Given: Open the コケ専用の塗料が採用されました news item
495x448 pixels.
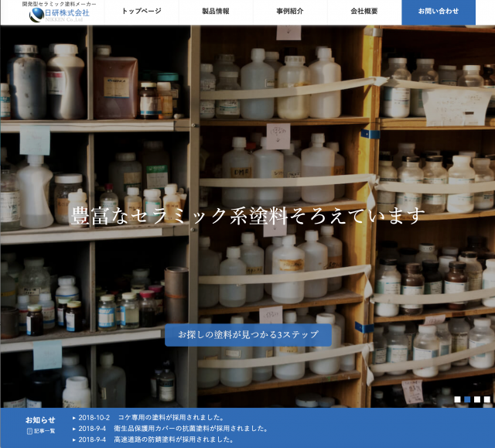Looking at the screenshot, I should 171,417.
